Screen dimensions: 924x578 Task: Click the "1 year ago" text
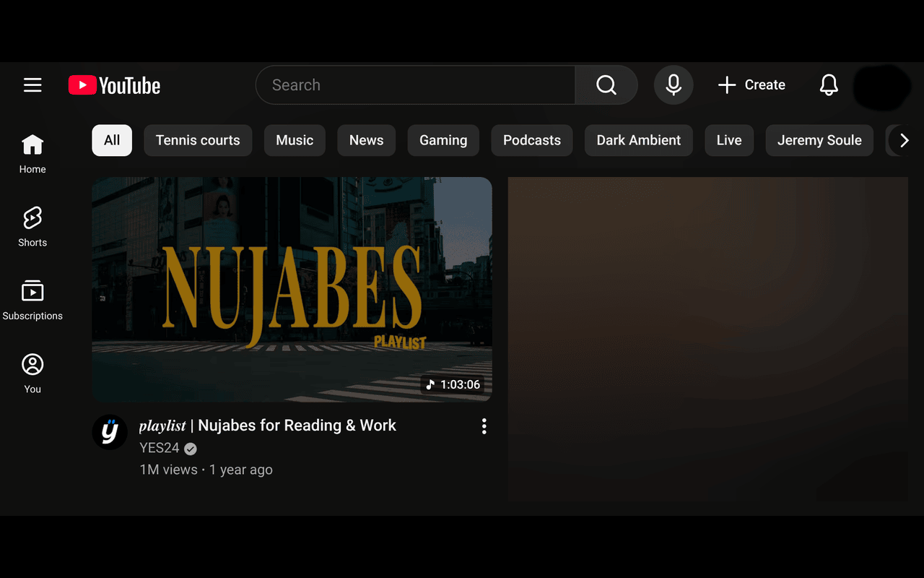(241, 470)
